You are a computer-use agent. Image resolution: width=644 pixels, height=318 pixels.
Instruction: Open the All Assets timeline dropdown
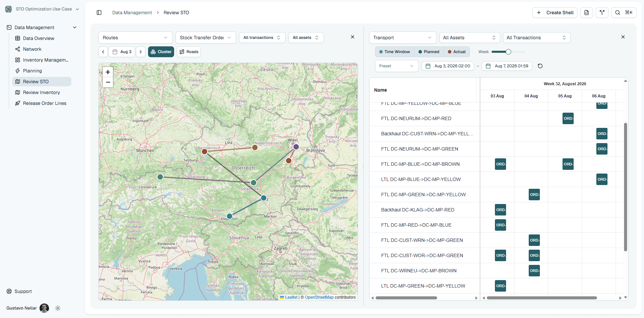tap(470, 38)
